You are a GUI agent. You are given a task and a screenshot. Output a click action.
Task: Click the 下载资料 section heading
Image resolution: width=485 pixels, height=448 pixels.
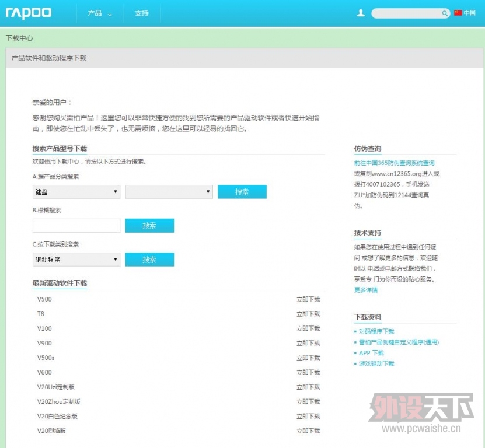click(x=368, y=317)
